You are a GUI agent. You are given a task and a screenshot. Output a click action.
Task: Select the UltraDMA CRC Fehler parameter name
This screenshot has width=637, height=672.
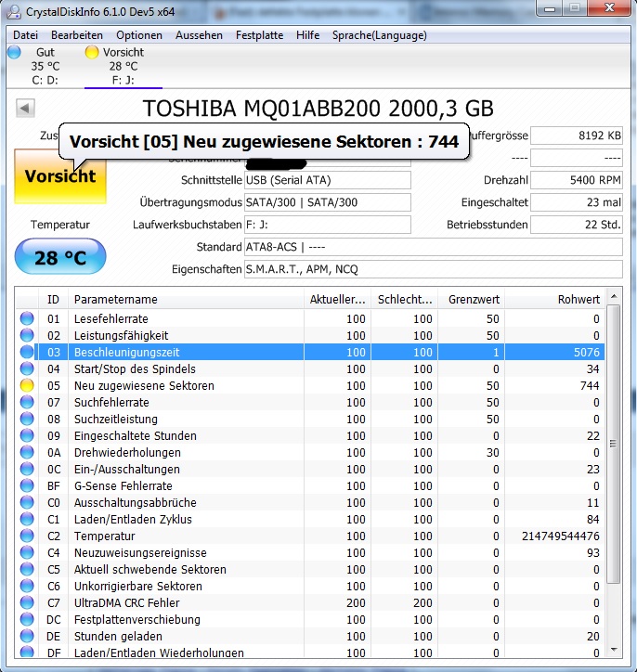127,603
